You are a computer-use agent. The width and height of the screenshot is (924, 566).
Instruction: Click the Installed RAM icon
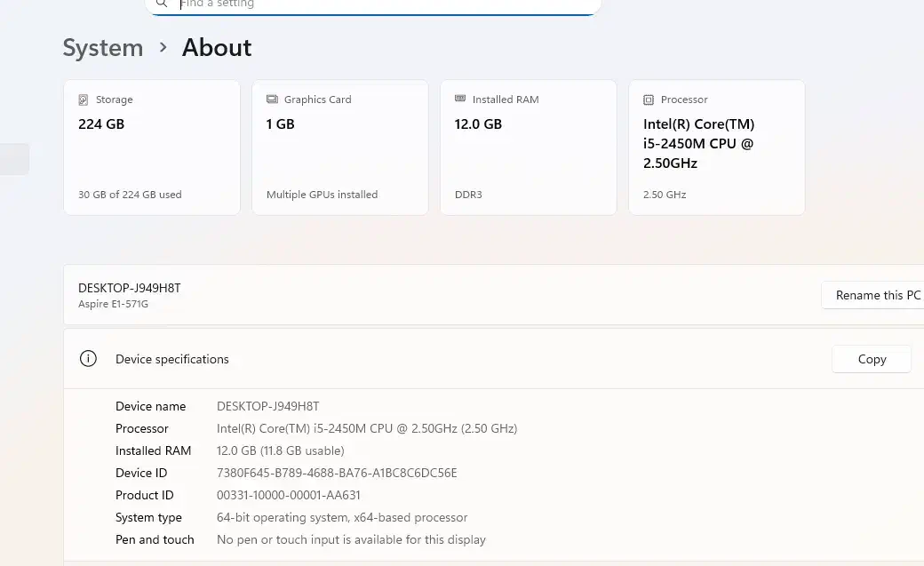(460, 100)
